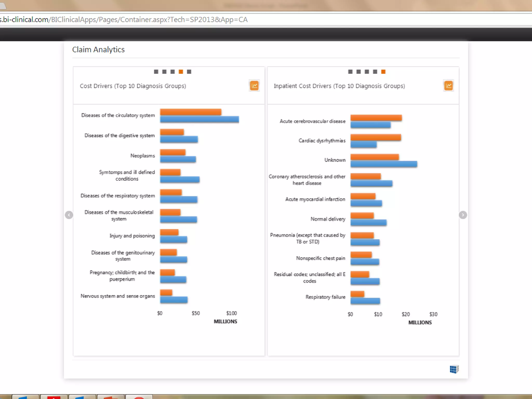The image size is (532, 399).
Task: Click blue bar for circulatory system diseases
Action: pos(199,119)
